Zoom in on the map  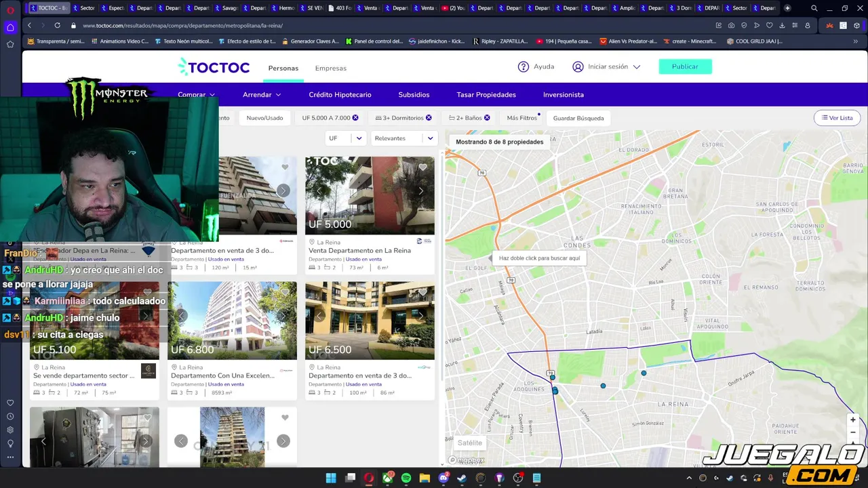[852, 420]
